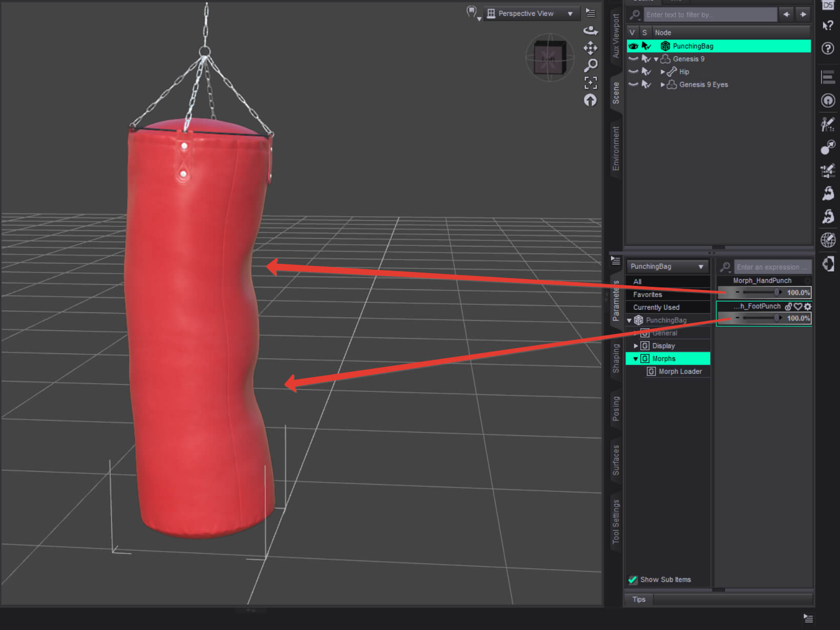Open the viewport options menu icon
The image size is (840, 630).
click(x=590, y=13)
